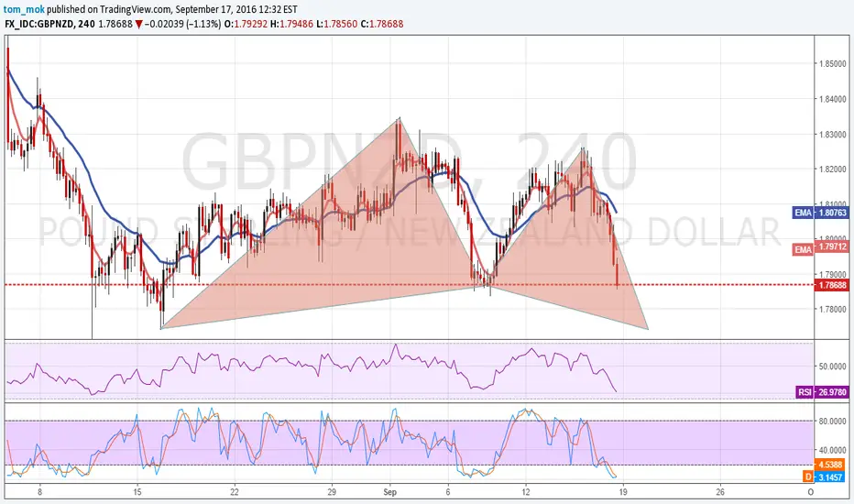Select the blue 3.1457 stochastic value tag

point(832,477)
